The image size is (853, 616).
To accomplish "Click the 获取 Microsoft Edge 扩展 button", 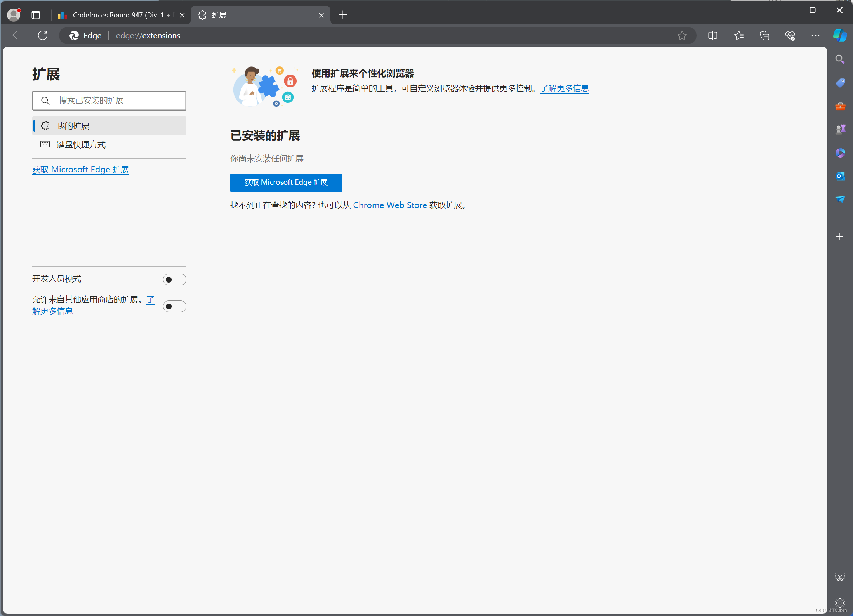I will (286, 182).
